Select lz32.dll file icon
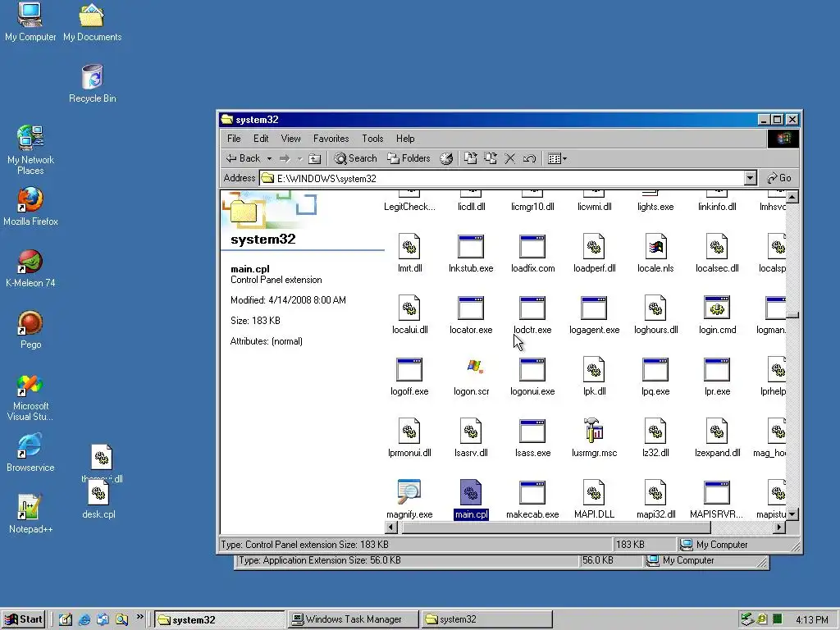Image resolution: width=840 pixels, height=630 pixels. tap(655, 431)
